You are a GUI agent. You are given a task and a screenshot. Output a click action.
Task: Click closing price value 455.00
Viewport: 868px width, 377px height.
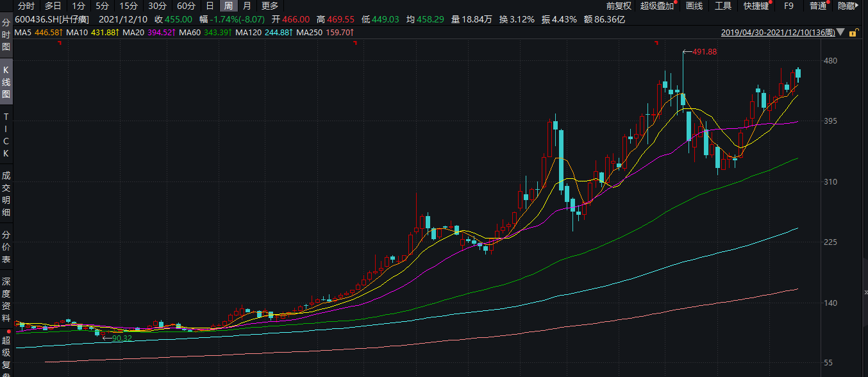(178, 19)
